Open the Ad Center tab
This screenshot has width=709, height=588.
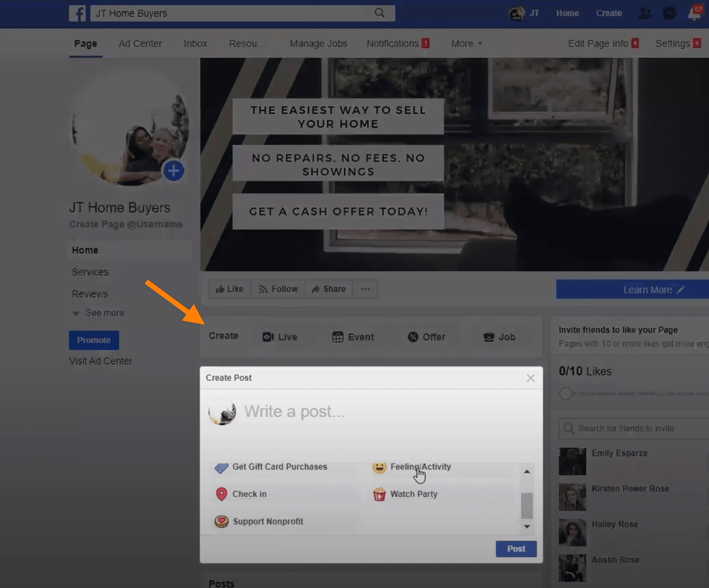[140, 44]
